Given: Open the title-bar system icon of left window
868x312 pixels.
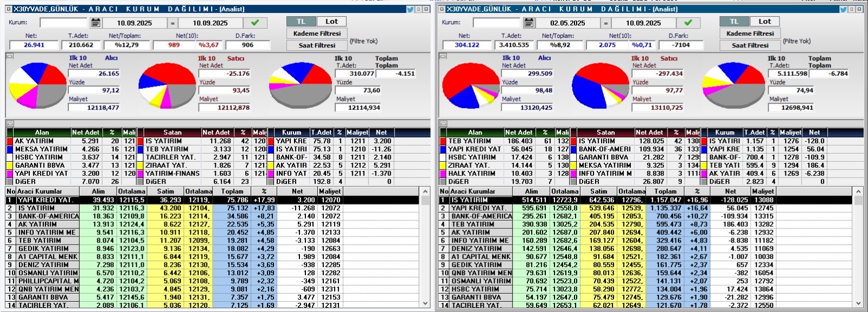Looking at the screenshot, I should [x=8, y=9].
